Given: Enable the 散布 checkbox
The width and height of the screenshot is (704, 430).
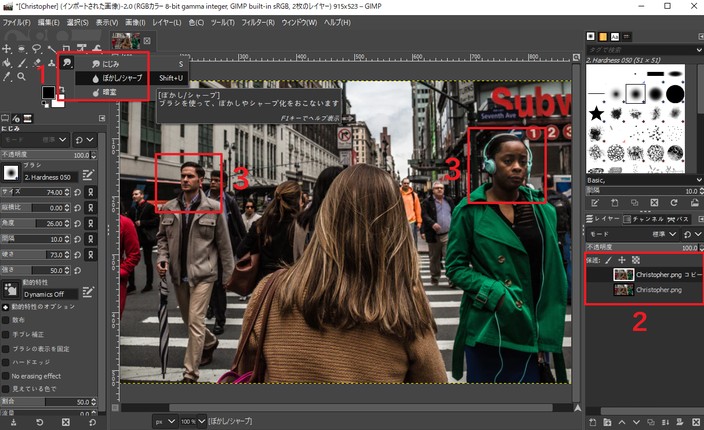Looking at the screenshot, I should 6,320.
